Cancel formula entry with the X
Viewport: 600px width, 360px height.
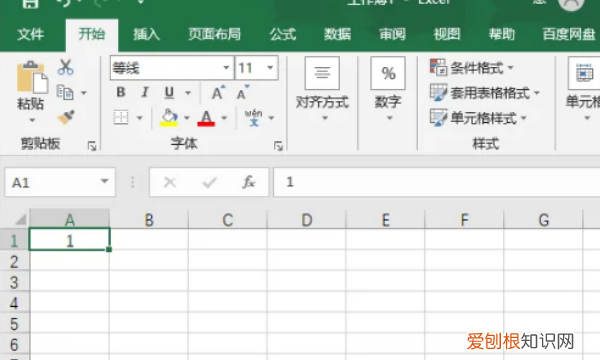(x=170, y=182)
